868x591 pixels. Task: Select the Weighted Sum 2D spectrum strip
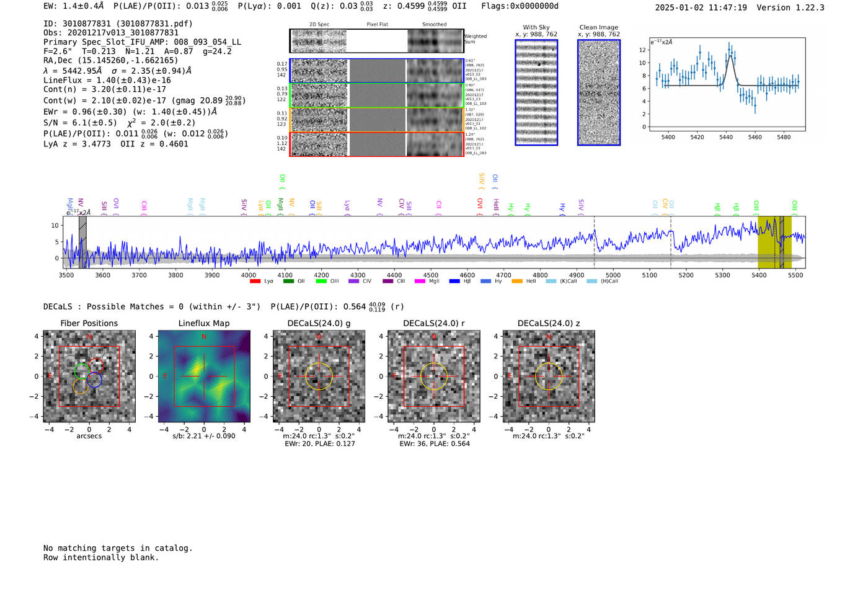376,41
